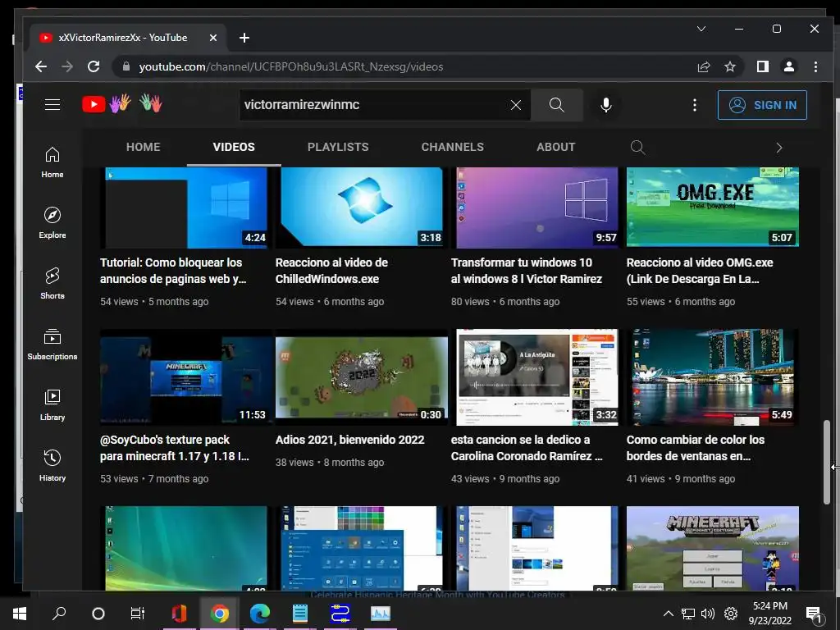Show hidden system tray icons

(x=668, y=614)
